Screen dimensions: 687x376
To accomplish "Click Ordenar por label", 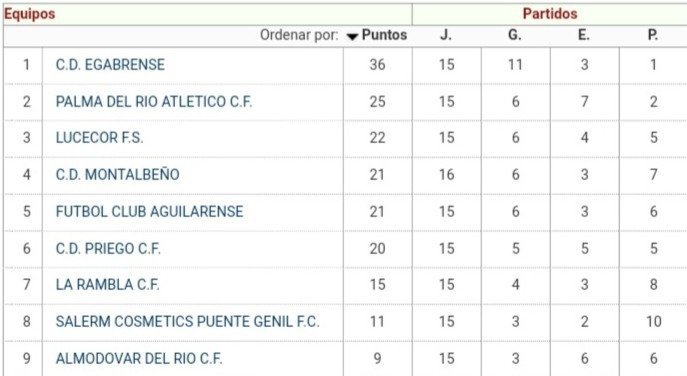I will pos(299,35).
